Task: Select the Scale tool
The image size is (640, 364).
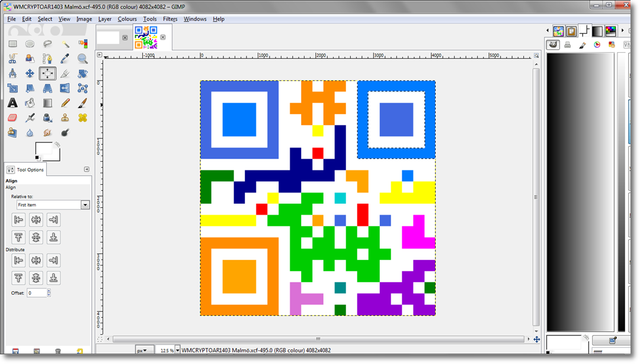Action: point(12,88)
